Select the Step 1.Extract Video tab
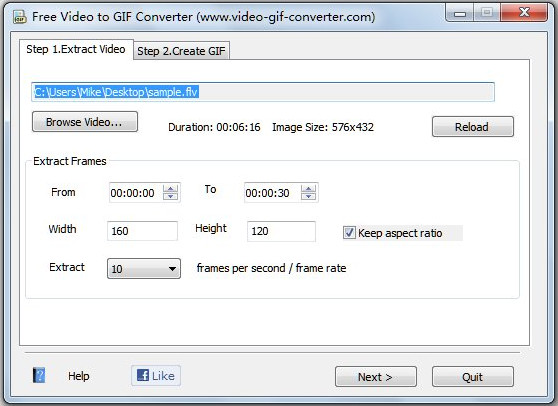Viewport: 558px width, 406px height. pos(76,49)
